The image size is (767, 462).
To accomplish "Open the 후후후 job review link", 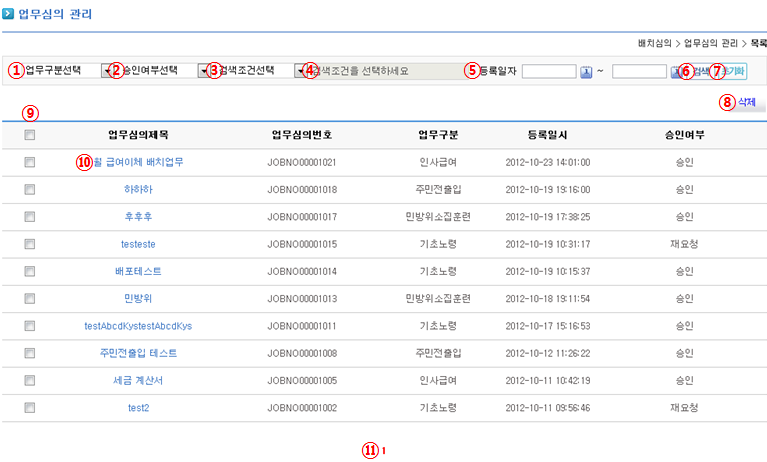I will pos(138,216).
